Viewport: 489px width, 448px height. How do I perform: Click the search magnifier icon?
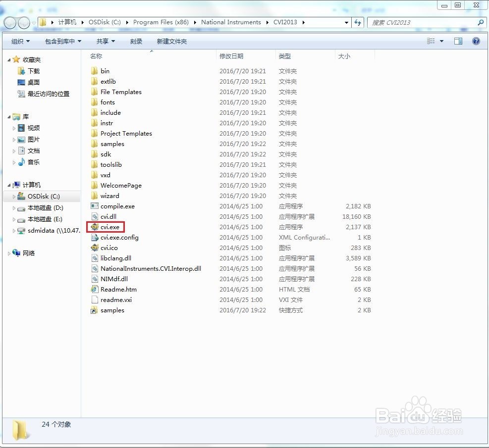(x=480, y=22)
